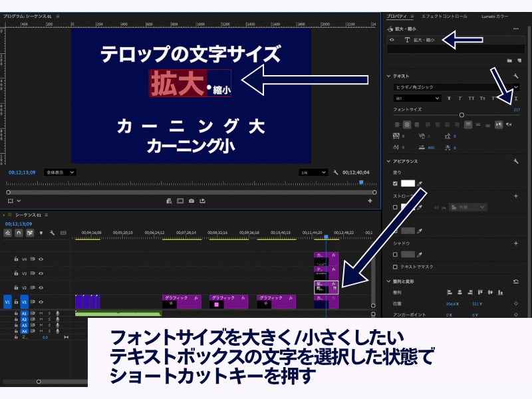Toggle V4 track output eye

[x=41, y=259]
